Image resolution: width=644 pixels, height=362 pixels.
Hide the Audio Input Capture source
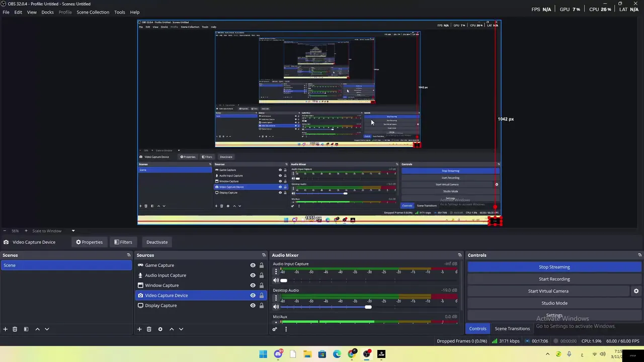click(x=253, y=276)
